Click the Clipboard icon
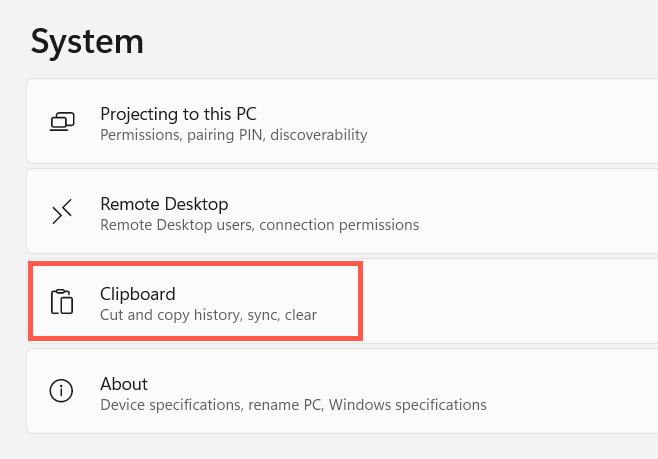Viewport: 658px width, 459px height. tap(62, 302)
